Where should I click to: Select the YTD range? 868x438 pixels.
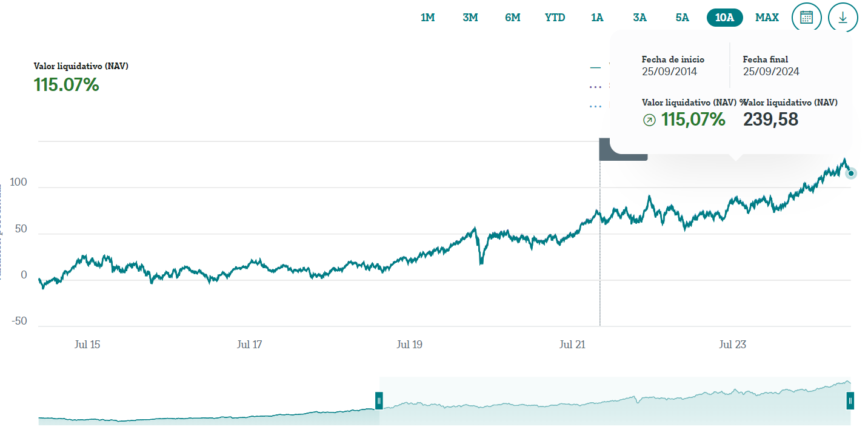[555, 18]
